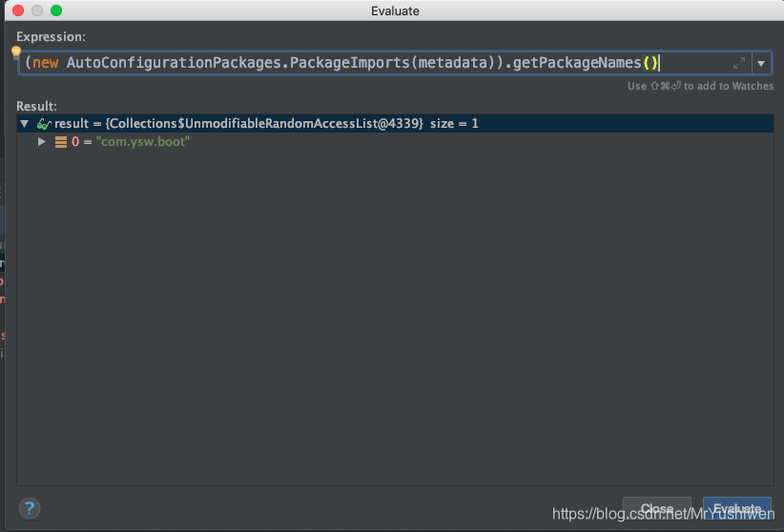The width and height of the screenshot is (784, 532).
Task: Click the Close button at the bottom
Action: pyautogui.click(x=657, y=508)
